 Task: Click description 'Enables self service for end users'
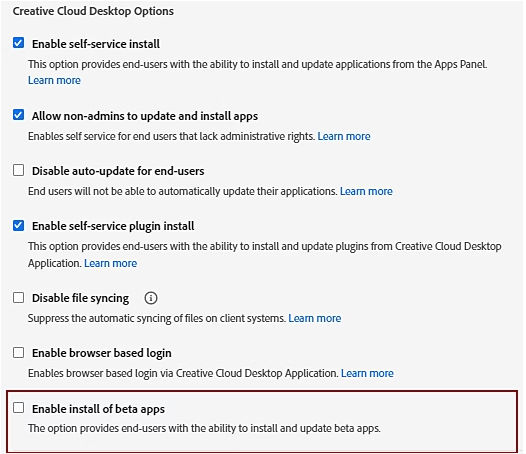tap(171, 136)
